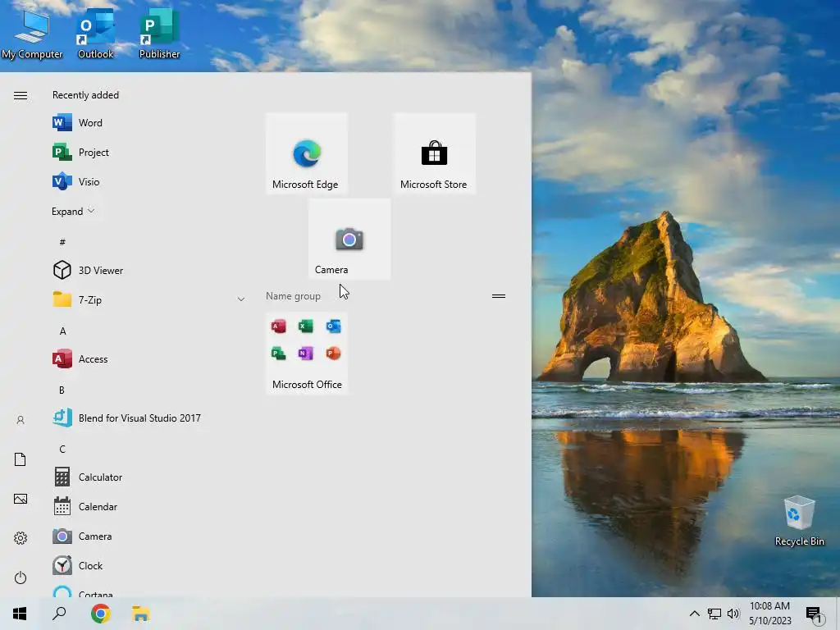This screenshot has width=840, height=630.
Task: Click the A letter header
Action: [x=62, y=331]
